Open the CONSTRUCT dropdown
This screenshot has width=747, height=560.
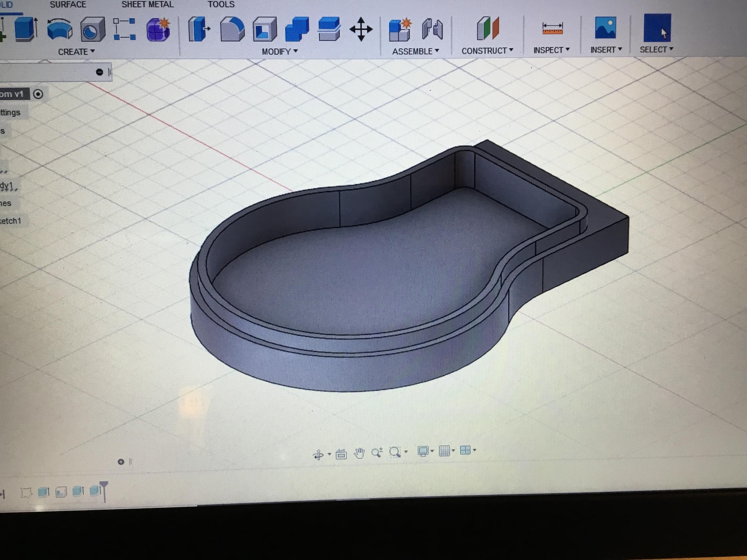pyautogui.click(x=487, y=51)
